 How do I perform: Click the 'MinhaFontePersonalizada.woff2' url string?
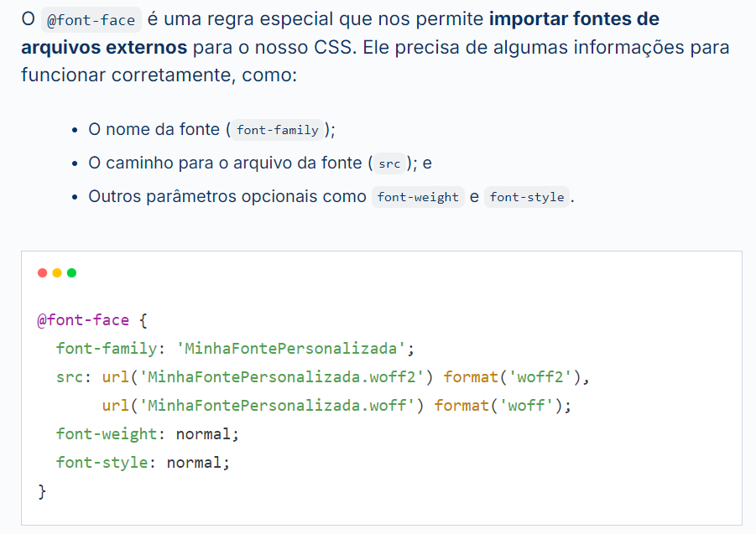pos(282,376)
